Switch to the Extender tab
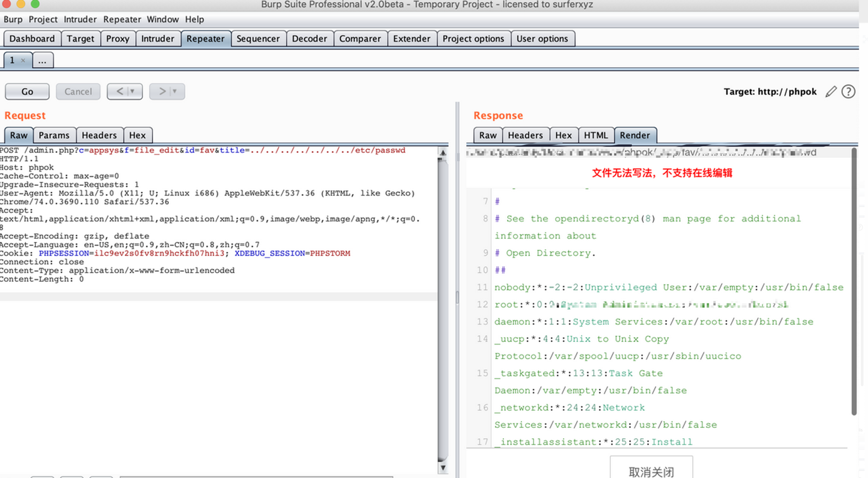The image size is (868, 478). pos(412,39)
